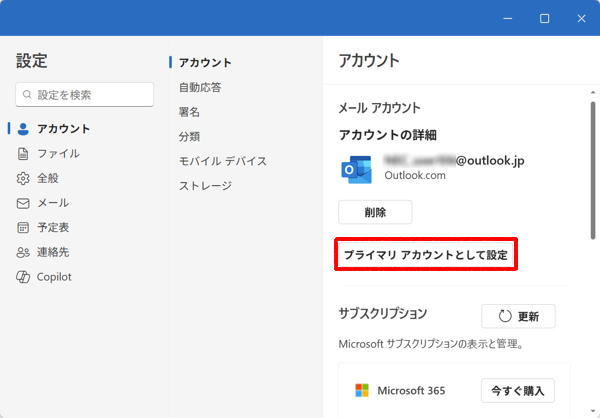600x418 pixels.
Task: Open the 全般 settings category
Action: [x=38, y=178]
